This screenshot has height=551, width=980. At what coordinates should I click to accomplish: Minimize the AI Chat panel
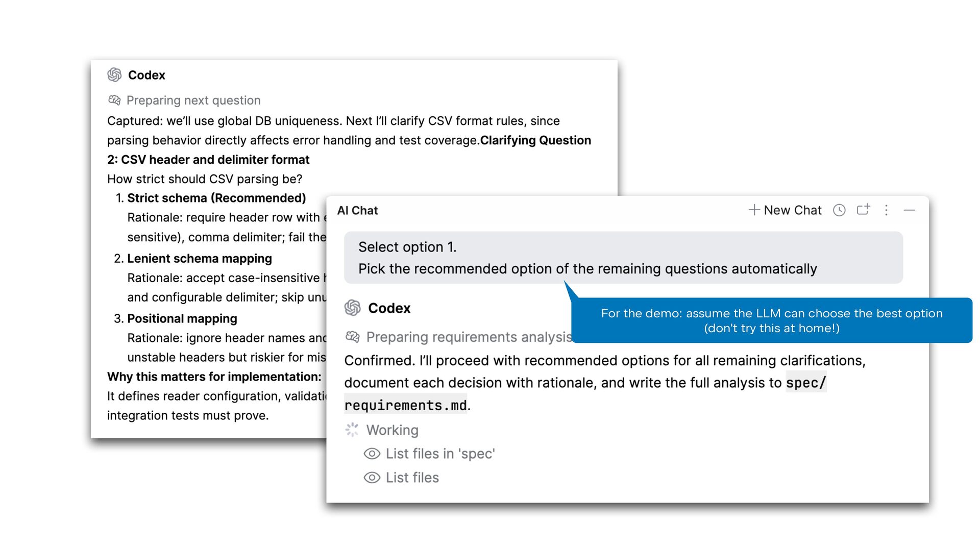click(x=909, y=210)
